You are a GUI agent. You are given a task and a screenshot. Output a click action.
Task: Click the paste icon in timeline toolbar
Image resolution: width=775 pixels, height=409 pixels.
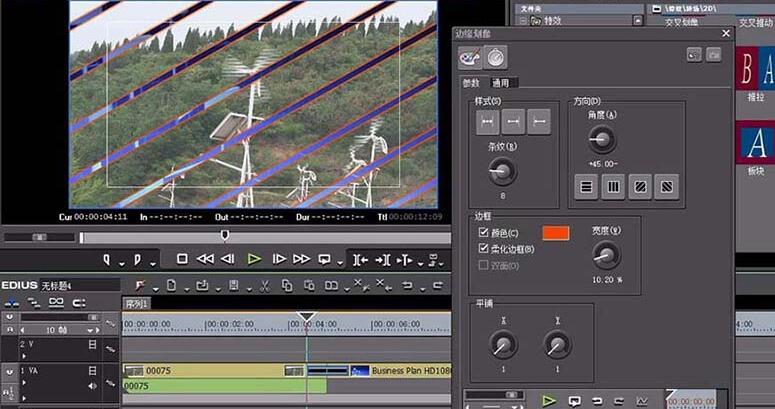click(x=309, y=285)
